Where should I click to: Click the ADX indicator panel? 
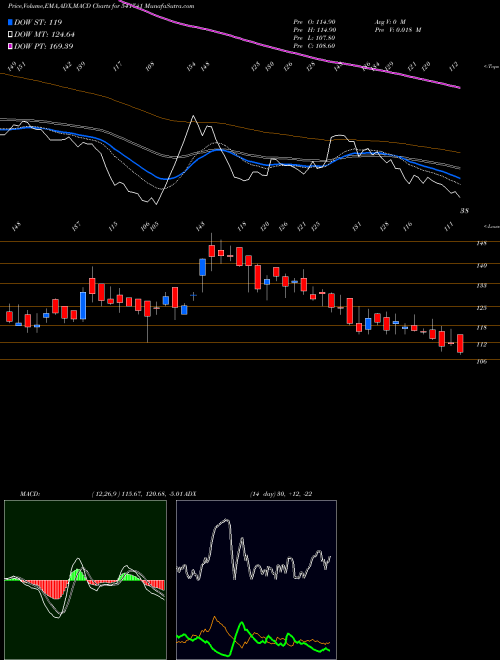256,580
